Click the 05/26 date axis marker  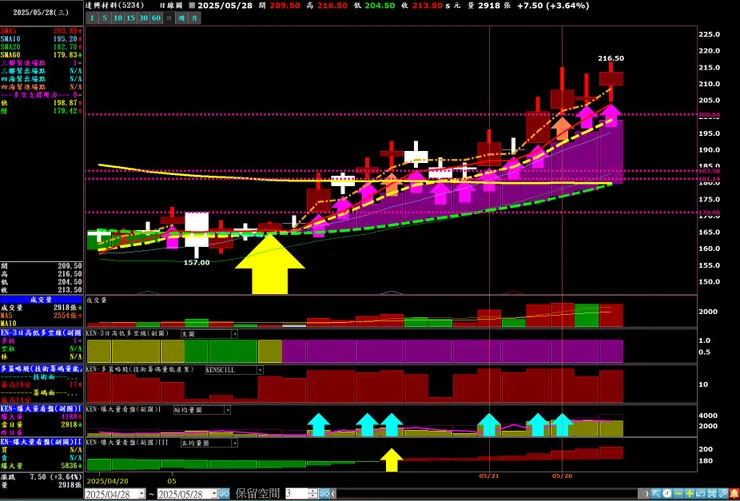(x=562, y=476)
